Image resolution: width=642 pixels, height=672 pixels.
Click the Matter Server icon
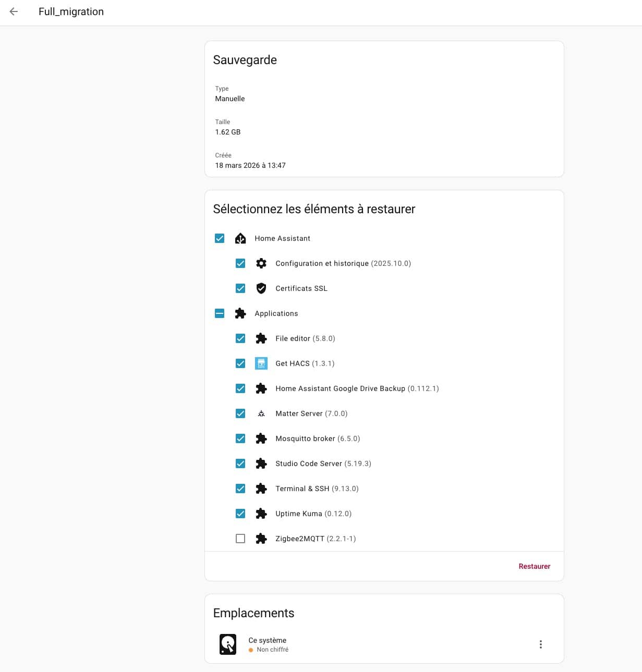pyautogui.click(x=261, y=413)
